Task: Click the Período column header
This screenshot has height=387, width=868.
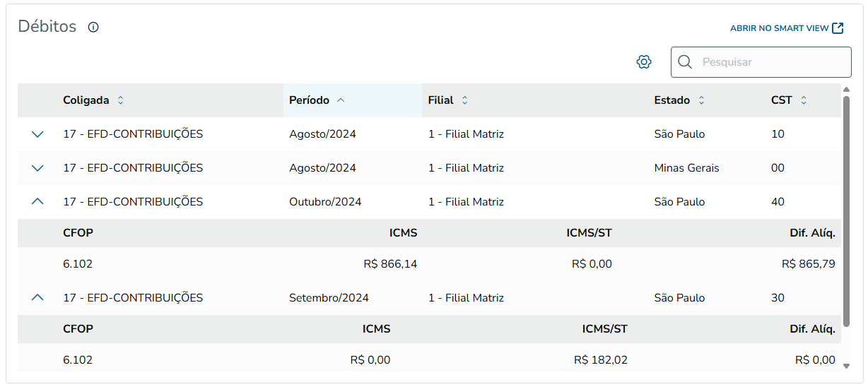Action: pyautogui.click(x=310, y=100)
